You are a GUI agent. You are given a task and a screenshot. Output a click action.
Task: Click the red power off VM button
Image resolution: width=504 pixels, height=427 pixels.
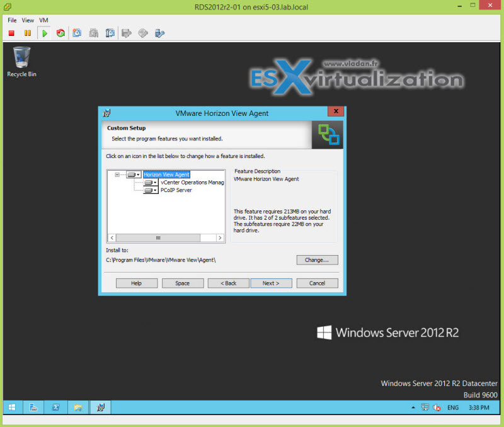point(11,33)
